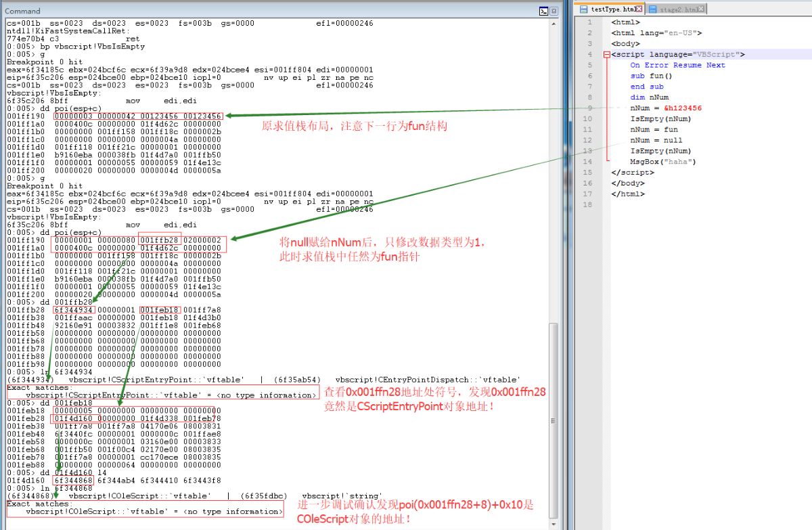Click the On Error Resume Next line

click(x=677, y=65)
